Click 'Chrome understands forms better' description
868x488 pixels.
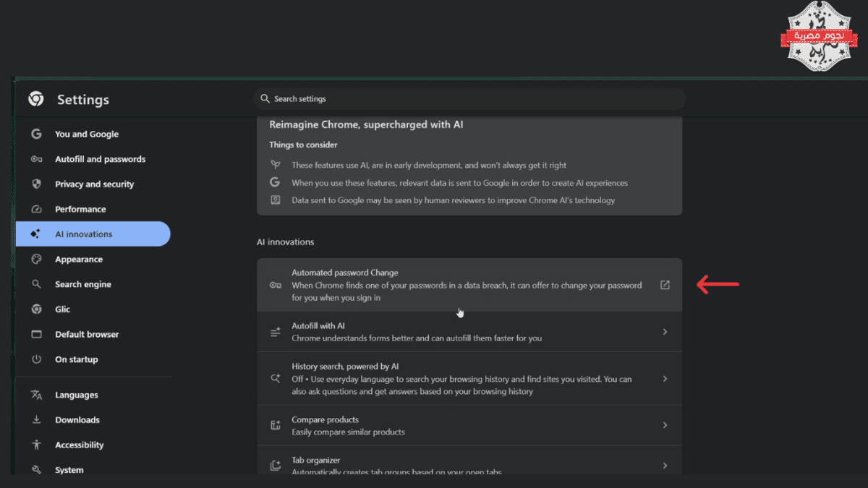point(417,338)
